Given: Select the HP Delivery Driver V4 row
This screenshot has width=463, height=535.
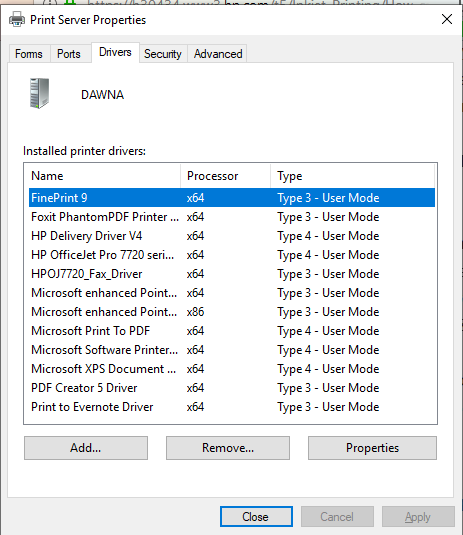Looking at the screenshot, I should pos(232,236).
